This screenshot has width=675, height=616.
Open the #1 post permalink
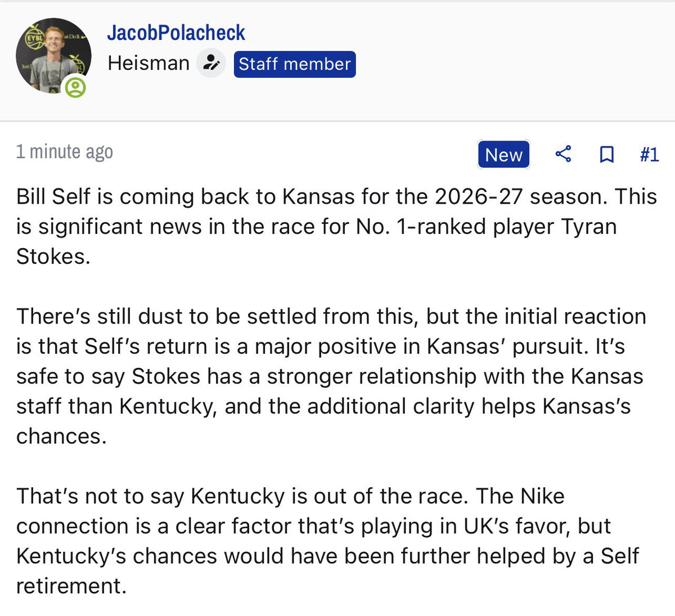[649, 154]
